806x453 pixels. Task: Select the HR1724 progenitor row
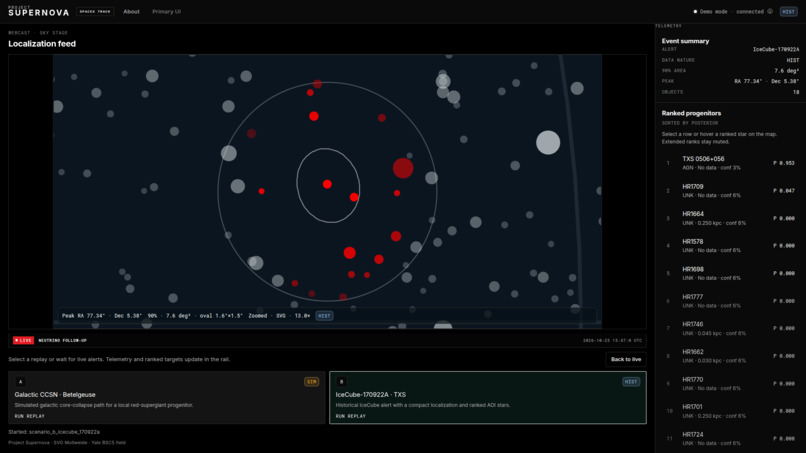730,439
